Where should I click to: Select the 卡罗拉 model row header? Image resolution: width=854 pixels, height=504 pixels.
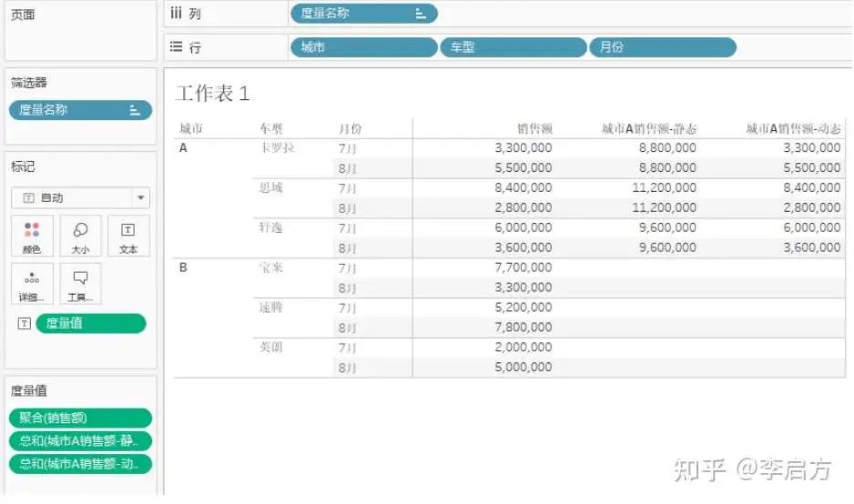277,148
